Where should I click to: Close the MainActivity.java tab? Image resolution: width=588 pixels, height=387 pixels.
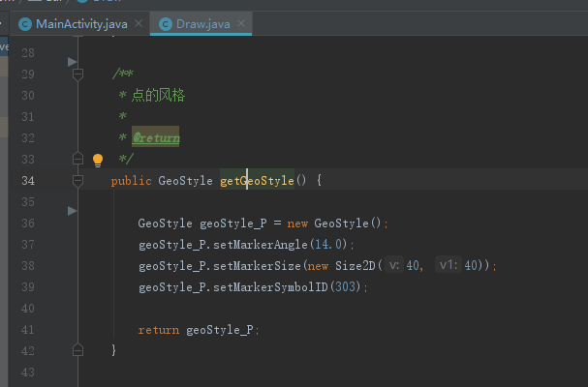coord(139,23)
